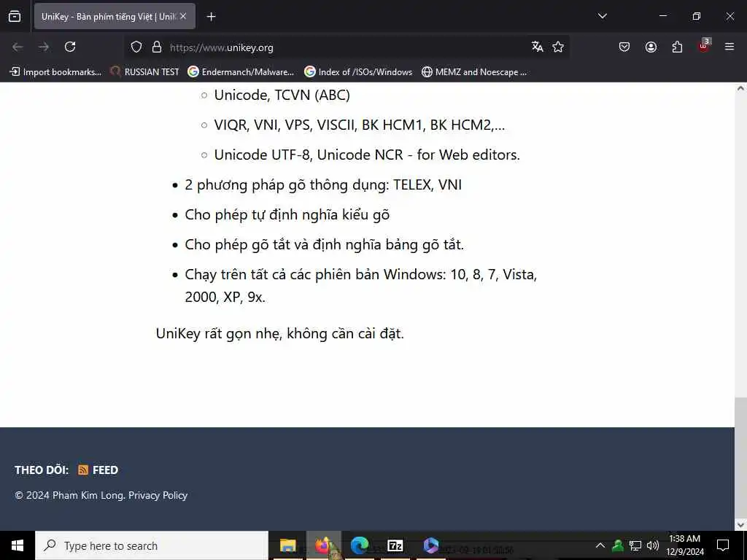Switch to Firefox taskbar icon
747x560 pixels.
(323, 545)
